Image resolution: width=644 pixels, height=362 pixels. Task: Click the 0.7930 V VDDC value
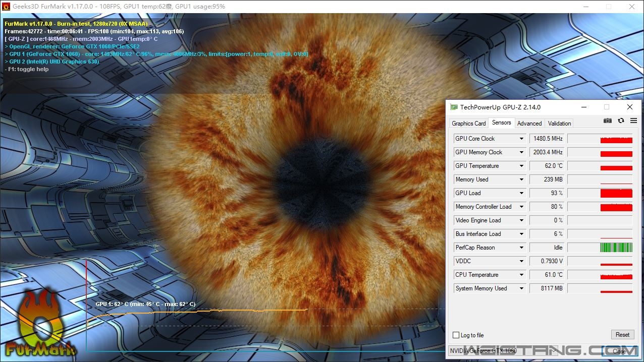(547, 261)
